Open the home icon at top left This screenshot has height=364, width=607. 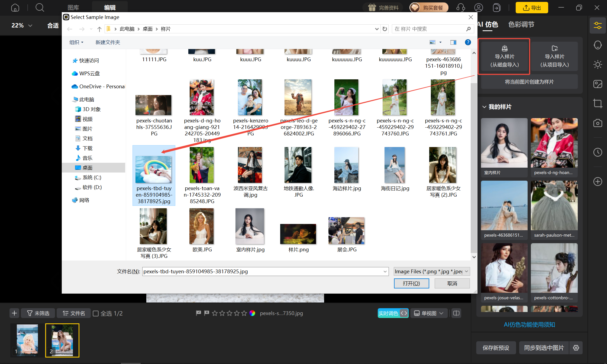coord(15,8)
